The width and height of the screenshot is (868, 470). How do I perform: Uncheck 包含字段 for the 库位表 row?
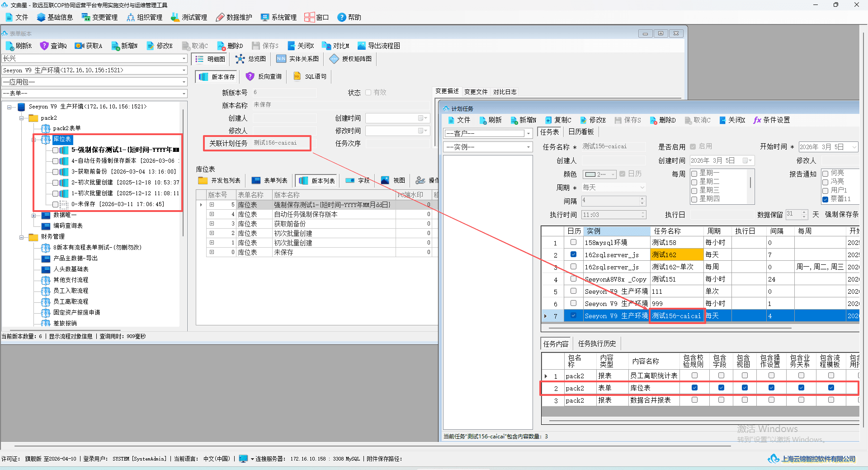point(721,388)
